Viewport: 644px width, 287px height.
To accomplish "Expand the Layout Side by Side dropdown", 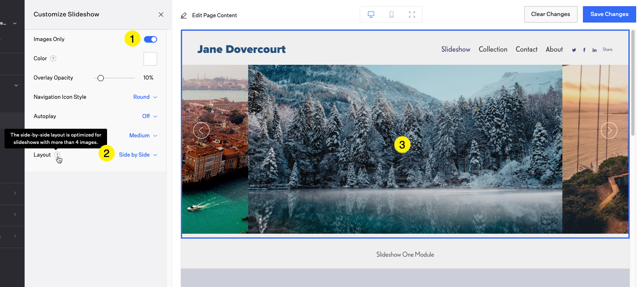I will point(138,155).
